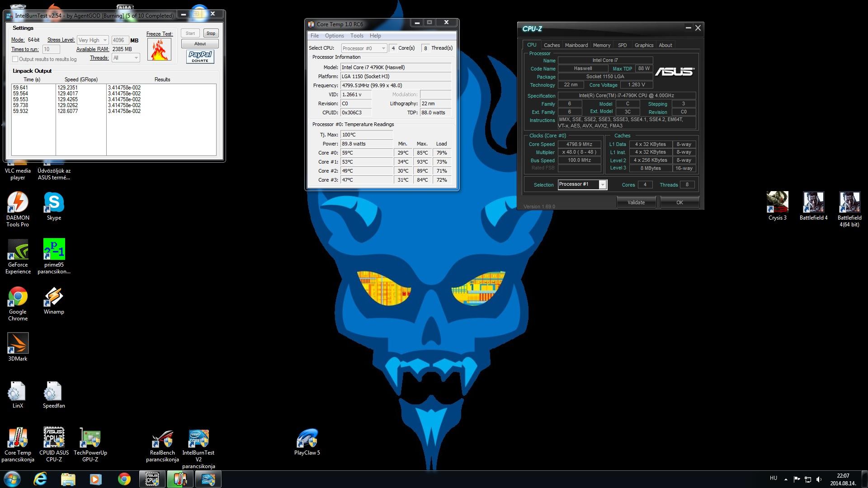The image size is (868, 488).
Task: Open Internet Explorer from the taskbar
Action: click(40, 479)
